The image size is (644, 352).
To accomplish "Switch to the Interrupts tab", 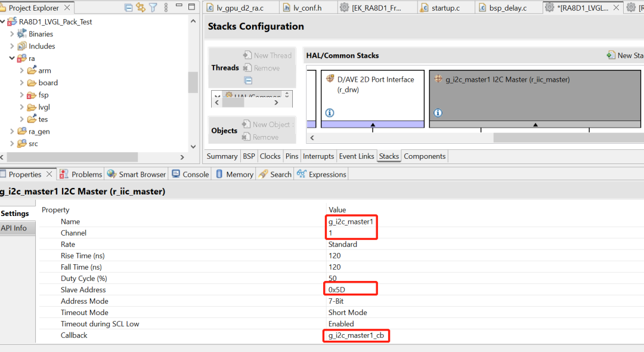I will [318, 156].
